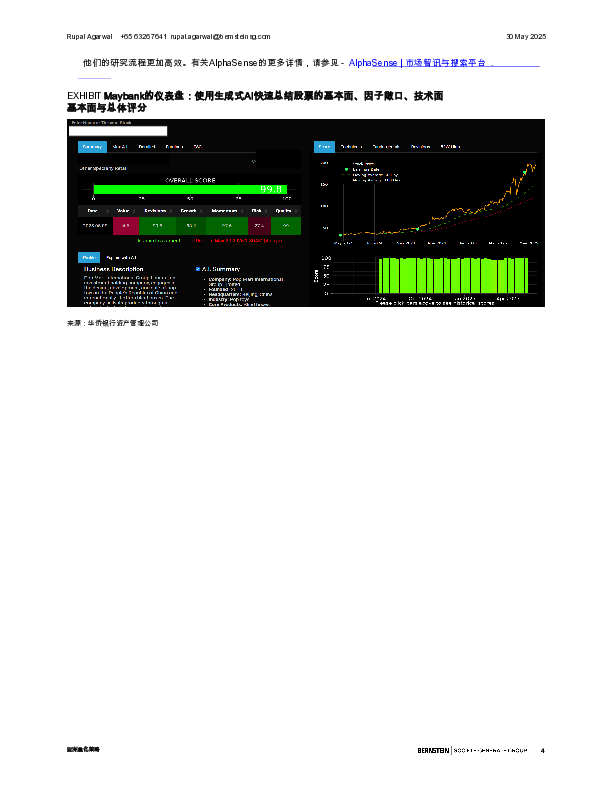This screenshot has width=612, height=792.
Task: Select the blue Price tab above chart
Action: 324,146
